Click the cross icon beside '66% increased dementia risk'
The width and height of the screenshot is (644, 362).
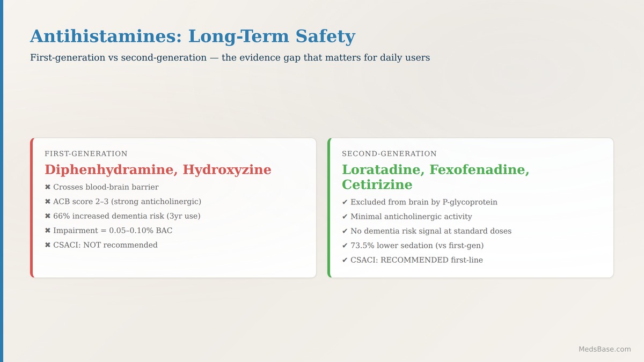(x=48, y=216)
